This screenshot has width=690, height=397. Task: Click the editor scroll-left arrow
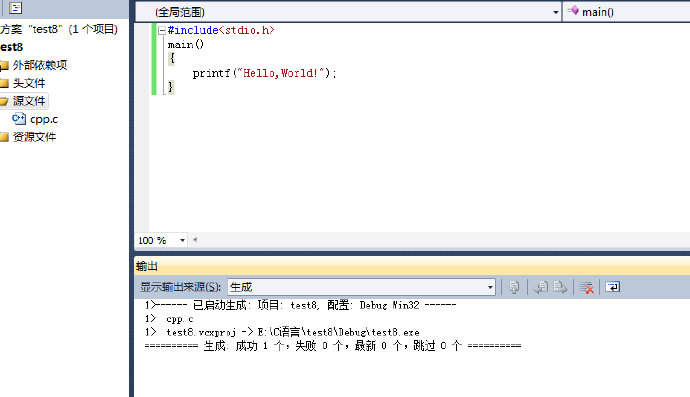[x=195, y=240]
